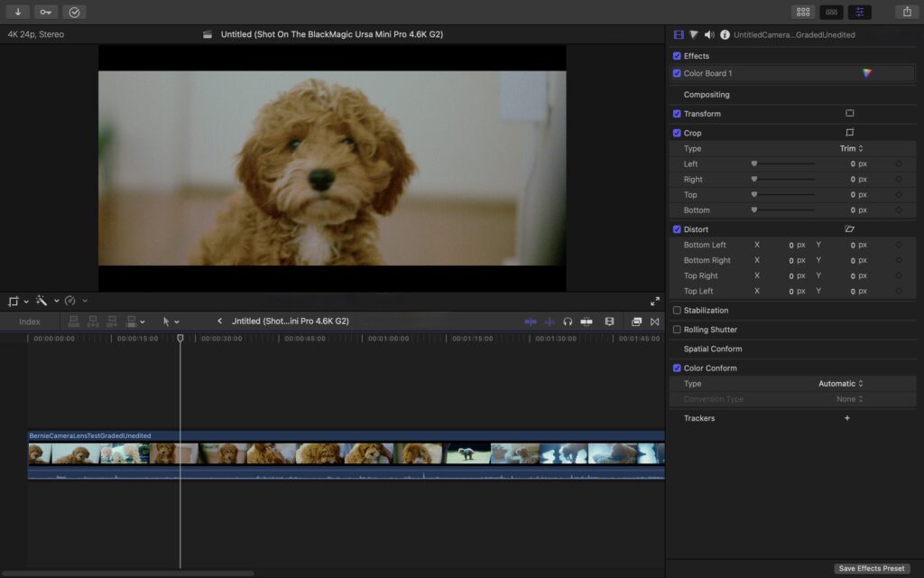The height and width of the screenshot is (578, 924).
Task: Uncheck the Color Board 1 effect
Action: click(678, 73)
